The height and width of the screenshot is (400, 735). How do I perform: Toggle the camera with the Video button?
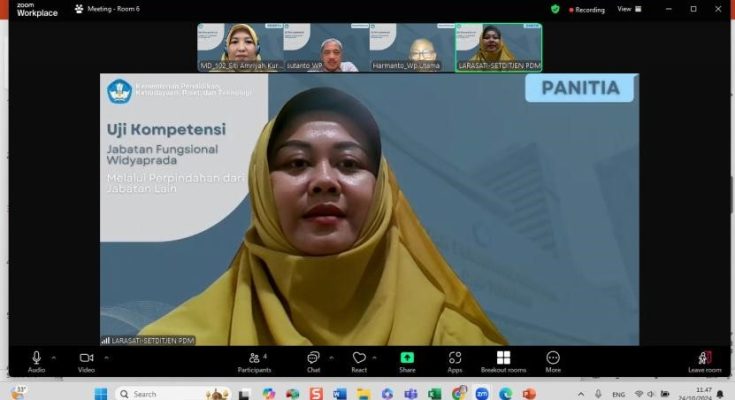(x=86, y=359)
